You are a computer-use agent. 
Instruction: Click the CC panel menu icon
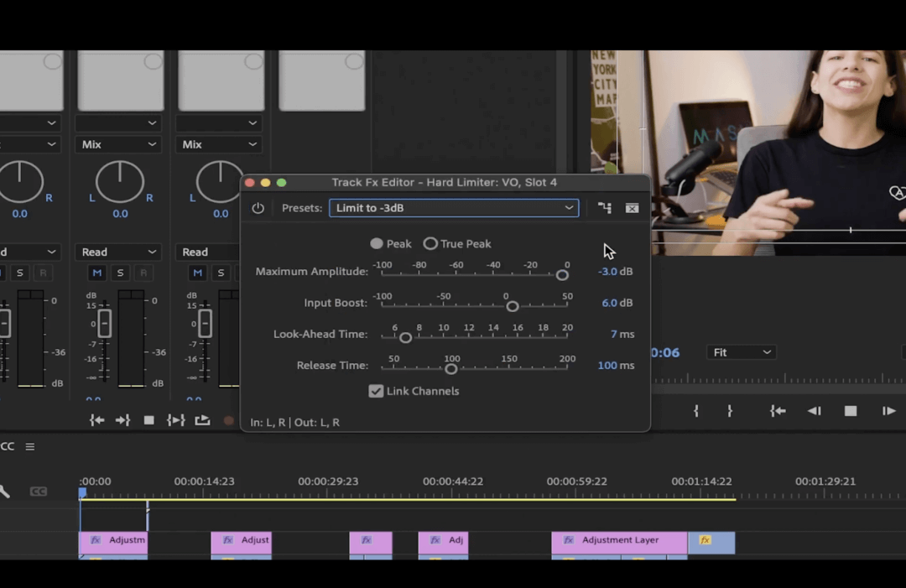(29, 445)
